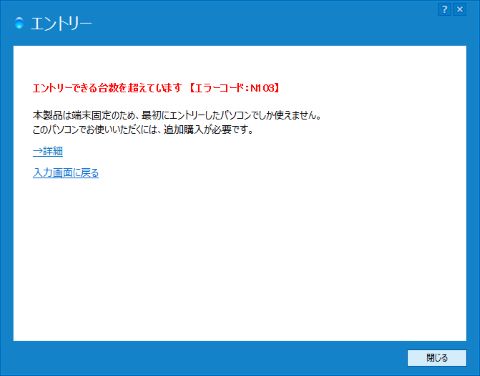Screen dimensions: 480x376
Task: Click the line about 追加購入が必要です
Action: pyautogui.click(x=143, y=130)
